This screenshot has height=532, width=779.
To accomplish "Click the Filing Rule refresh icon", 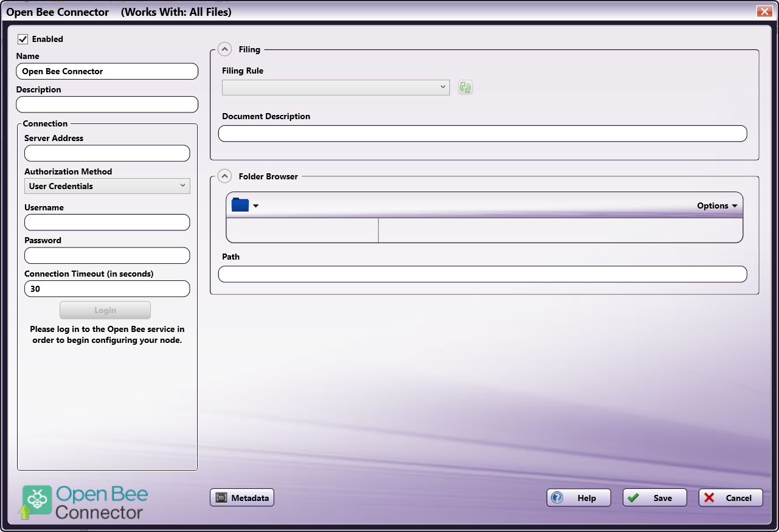I will point(465,88).
